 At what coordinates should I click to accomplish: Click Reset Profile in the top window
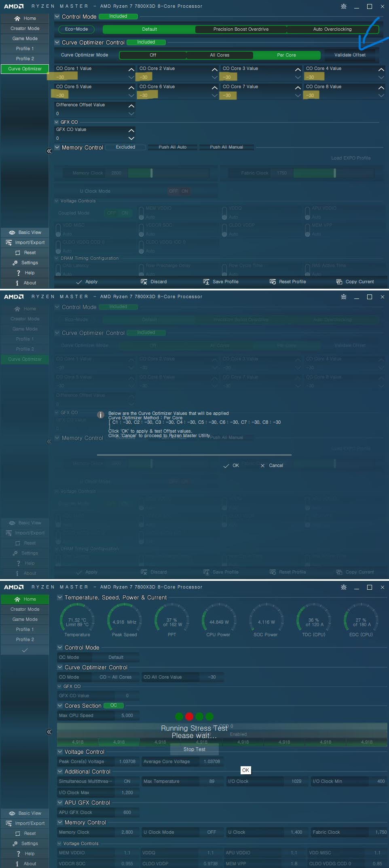pos(288,282)
